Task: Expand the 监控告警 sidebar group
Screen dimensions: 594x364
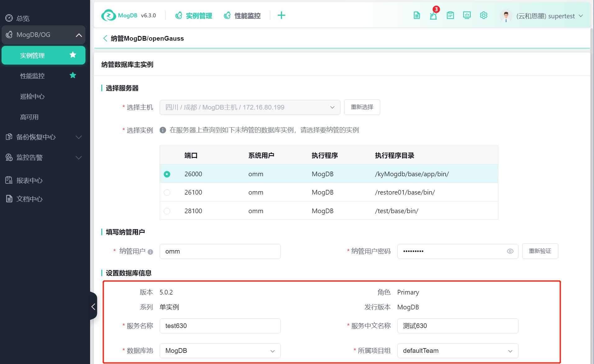Action: click(x=79, y=158)
